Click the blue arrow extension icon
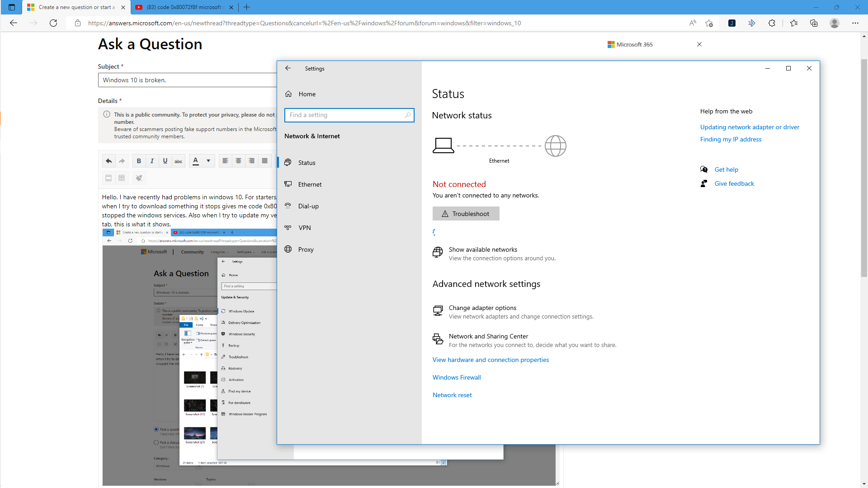Image resolution: width=868 pixels, height=488 pixels. 752,23
